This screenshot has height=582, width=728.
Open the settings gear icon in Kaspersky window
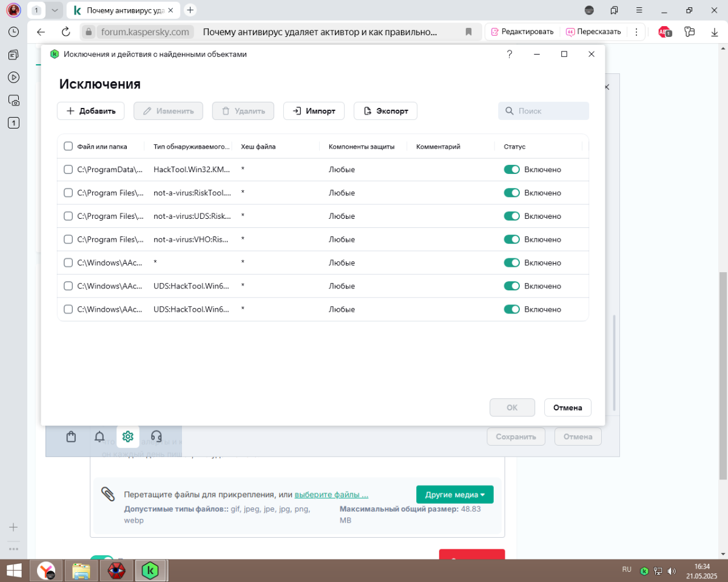pos(127,436)
